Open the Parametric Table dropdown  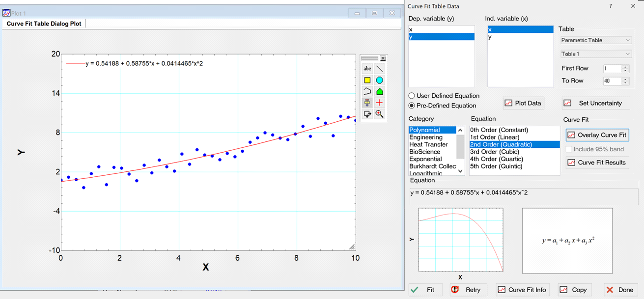coord(595,40)
